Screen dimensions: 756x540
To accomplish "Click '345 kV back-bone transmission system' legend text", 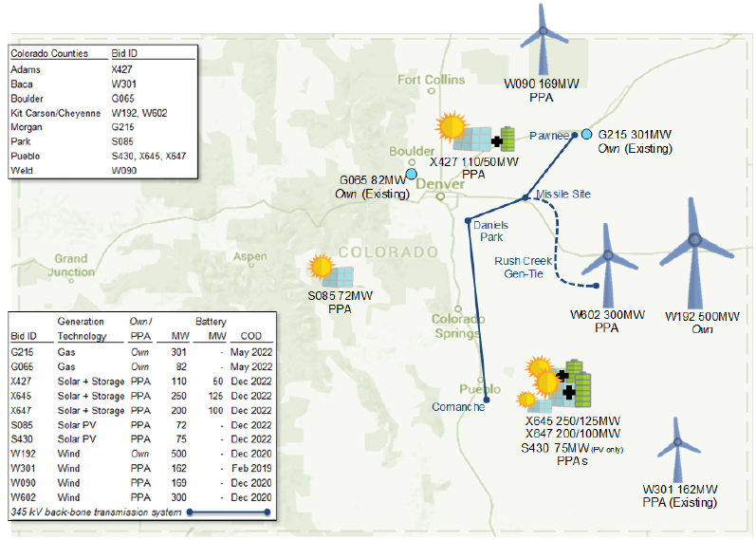I will pos(96,512).
